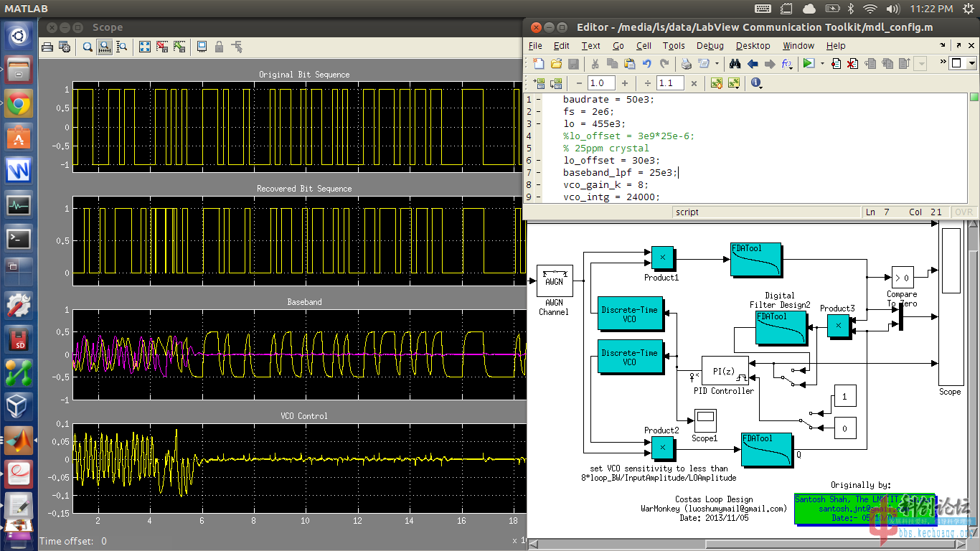
Task: Click the Find binoculars icon in the Editor
Action: 735,64
